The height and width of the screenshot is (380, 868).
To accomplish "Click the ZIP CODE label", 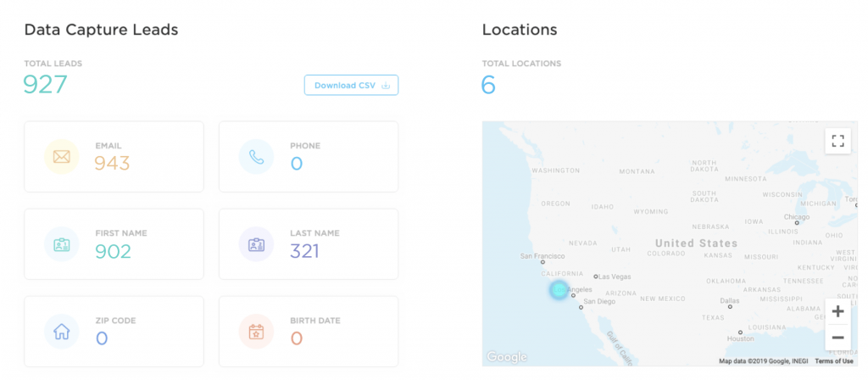I will coord(115,321).
